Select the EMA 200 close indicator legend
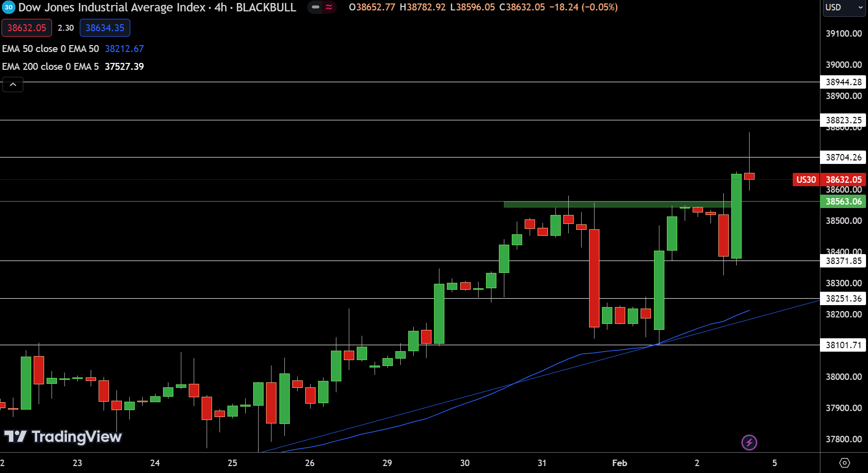The height and width of the screenshot is (473, 868). click(51, 66)
